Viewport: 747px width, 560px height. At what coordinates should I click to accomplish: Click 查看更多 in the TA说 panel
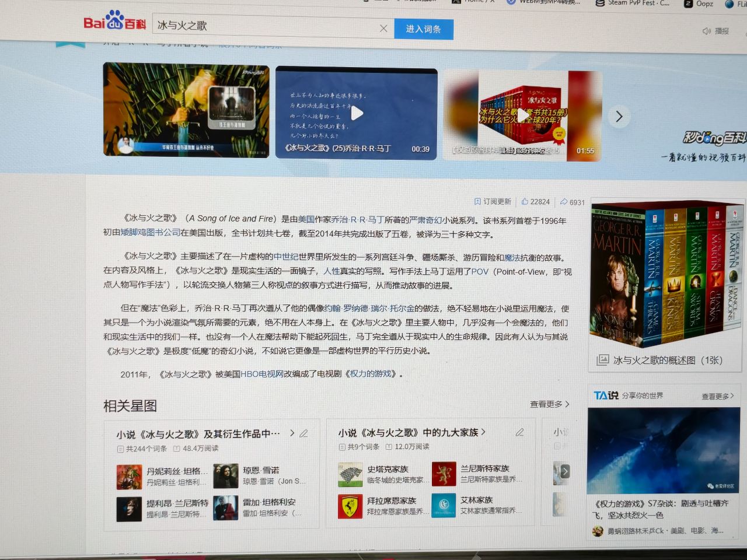click(x=718, y=396)
